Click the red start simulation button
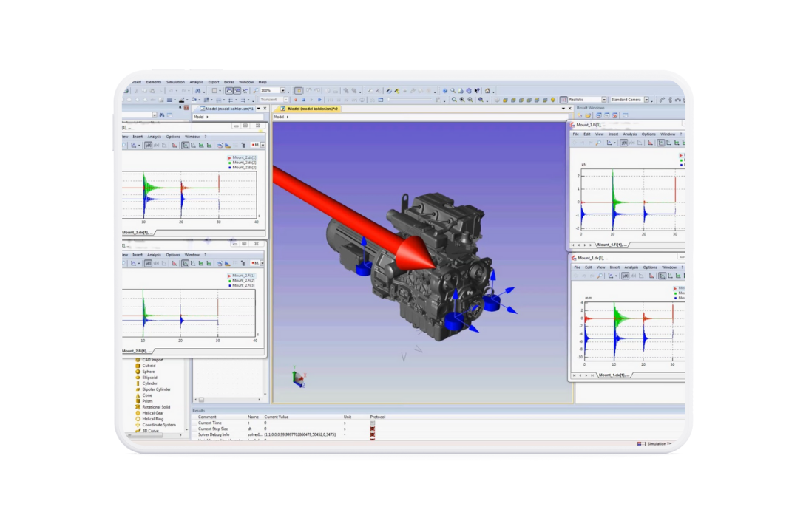Image resolution: width=806 pixels, height=532 pixels. tap(295, 100)
